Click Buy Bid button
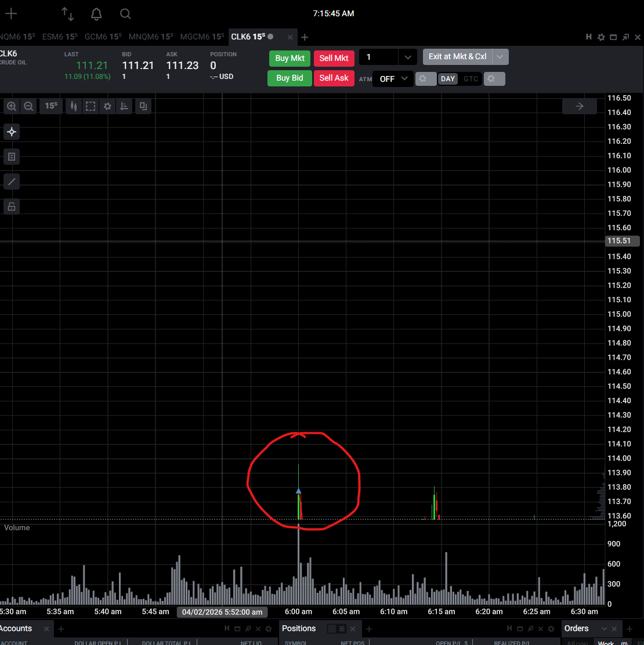Image resolution: width=644 pixels, height=645 pixels. pos(290,78)
